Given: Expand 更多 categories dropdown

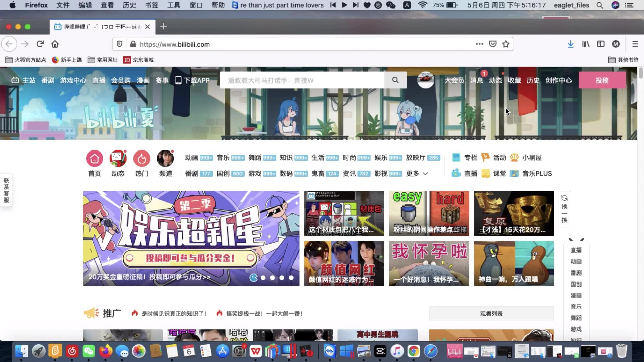Looking at the screenshot, I should click(x=417, y=173).
